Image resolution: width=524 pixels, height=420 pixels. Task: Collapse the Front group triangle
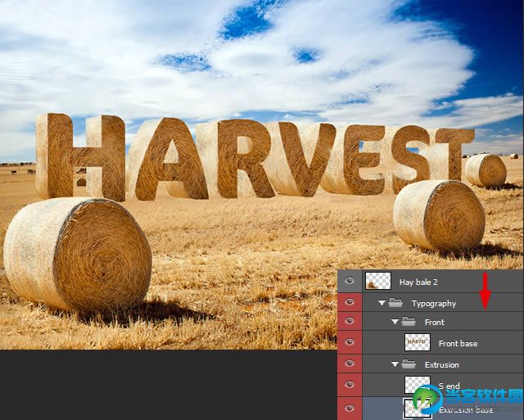point(395,322)
